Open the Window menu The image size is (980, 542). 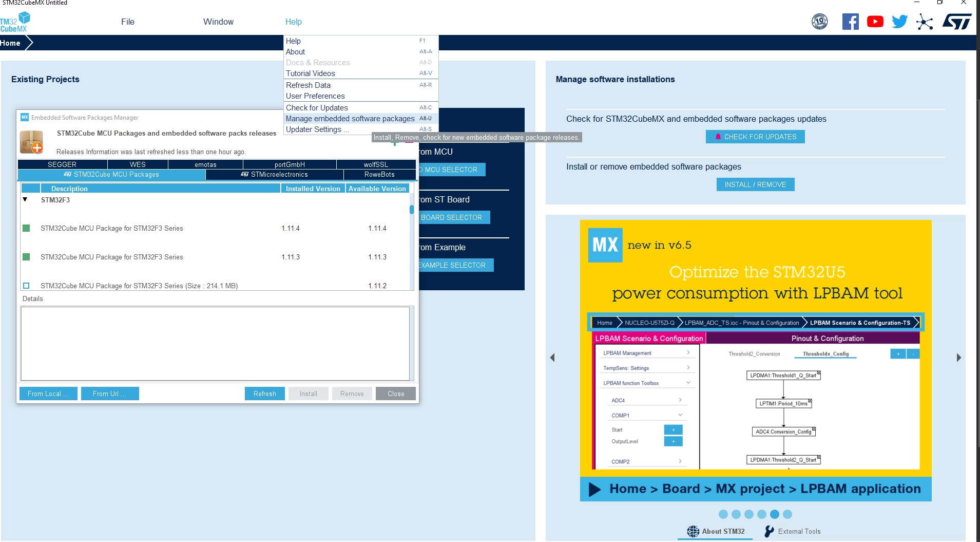tap(218, 22)
